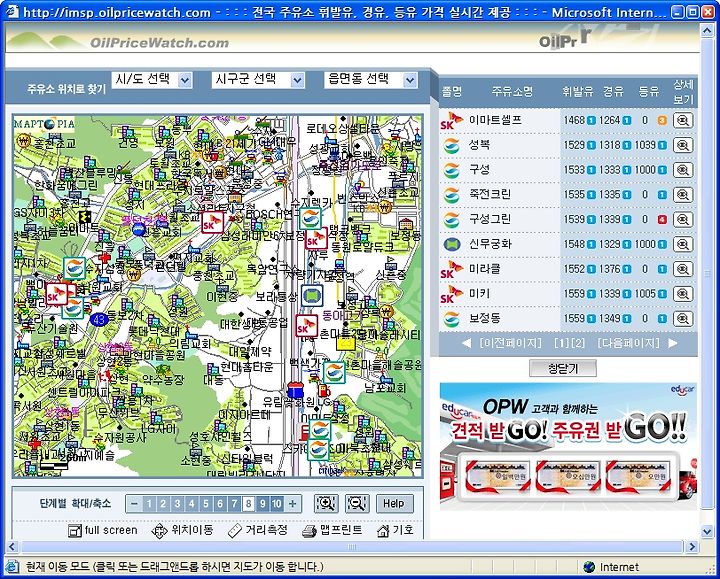View details for 죽전크린 station
720x579 pixels.
pyautogui.click(x=683, y=195)
